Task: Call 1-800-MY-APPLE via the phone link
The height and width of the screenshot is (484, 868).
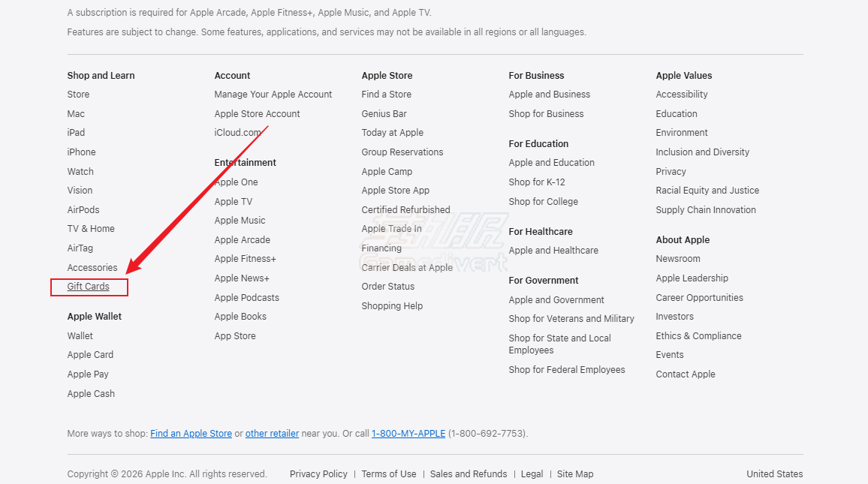Action: click(408, 433)
